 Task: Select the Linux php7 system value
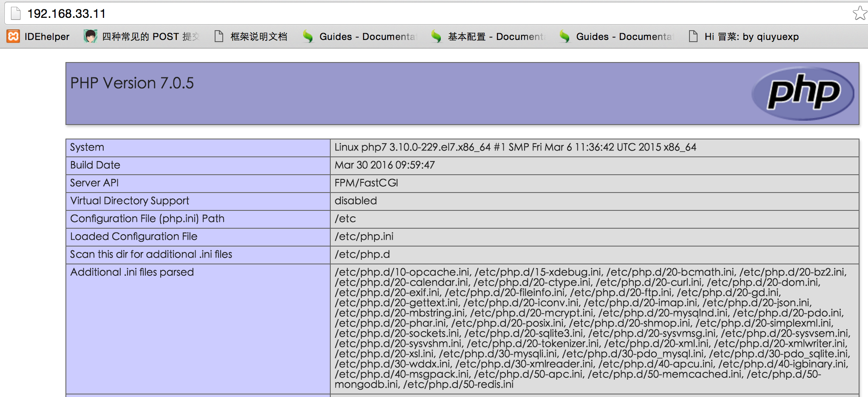coord(515,147)
